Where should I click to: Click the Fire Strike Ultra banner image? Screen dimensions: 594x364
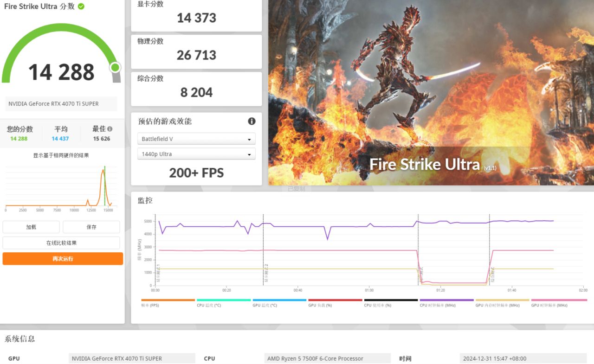tap(431, 92)
